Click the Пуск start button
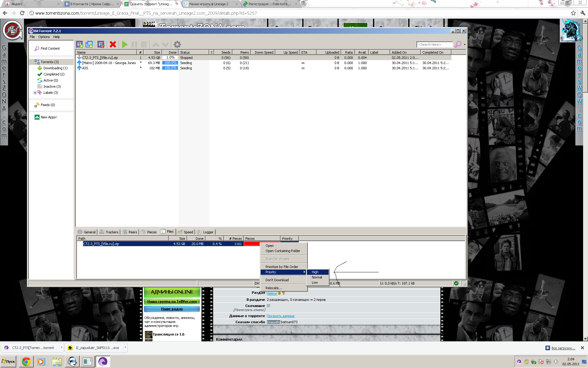 tap(8, 362)
